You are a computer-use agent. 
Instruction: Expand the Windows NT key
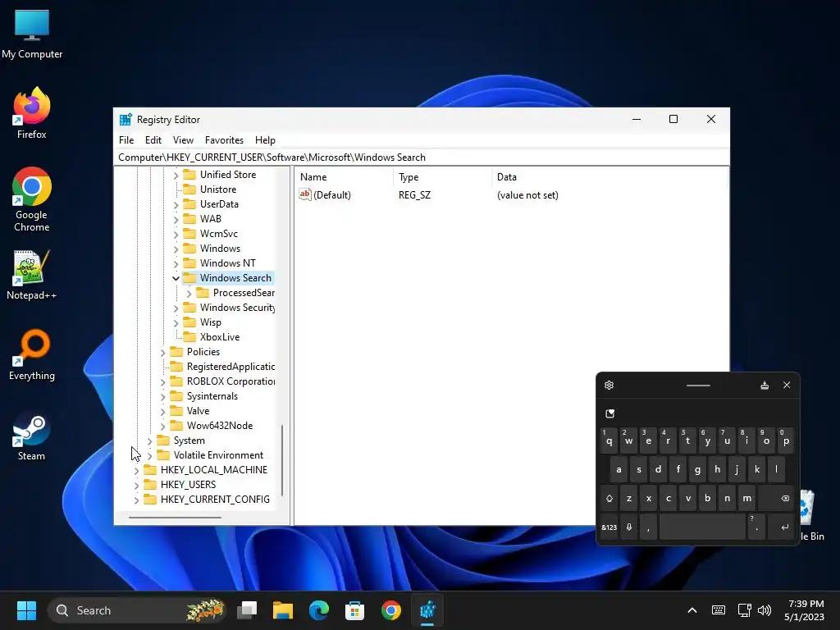176,263
